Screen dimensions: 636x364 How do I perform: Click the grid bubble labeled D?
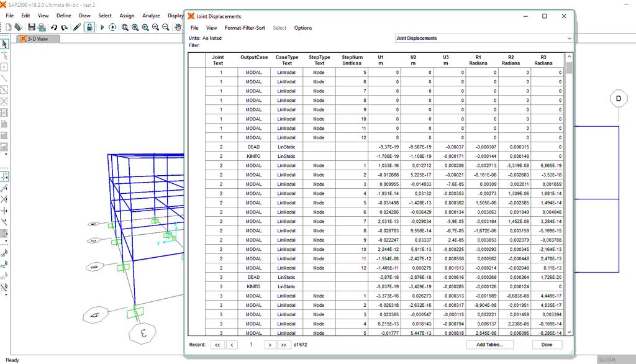[619, 99]
